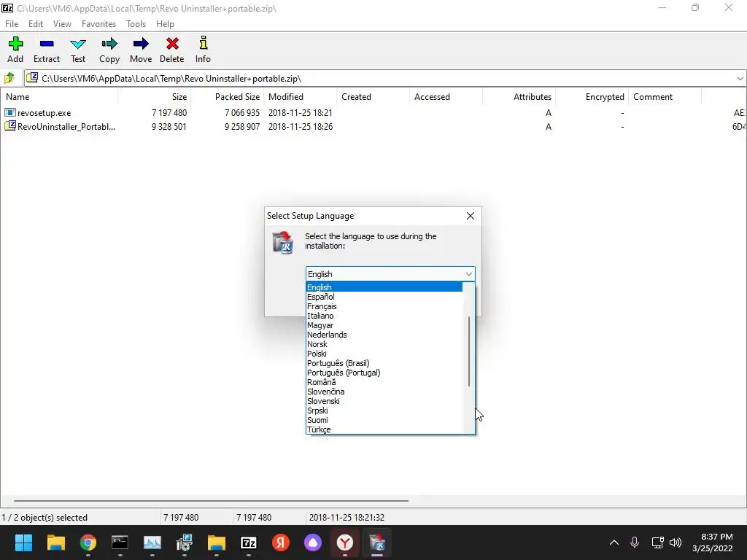Pick Magyar in the language list
747x560 pixels.
pyautogui.click(x=384, y=325)
